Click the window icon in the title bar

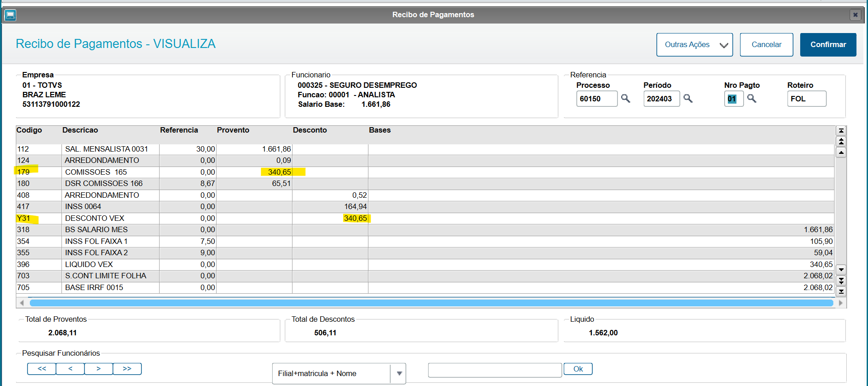(10, 15)
